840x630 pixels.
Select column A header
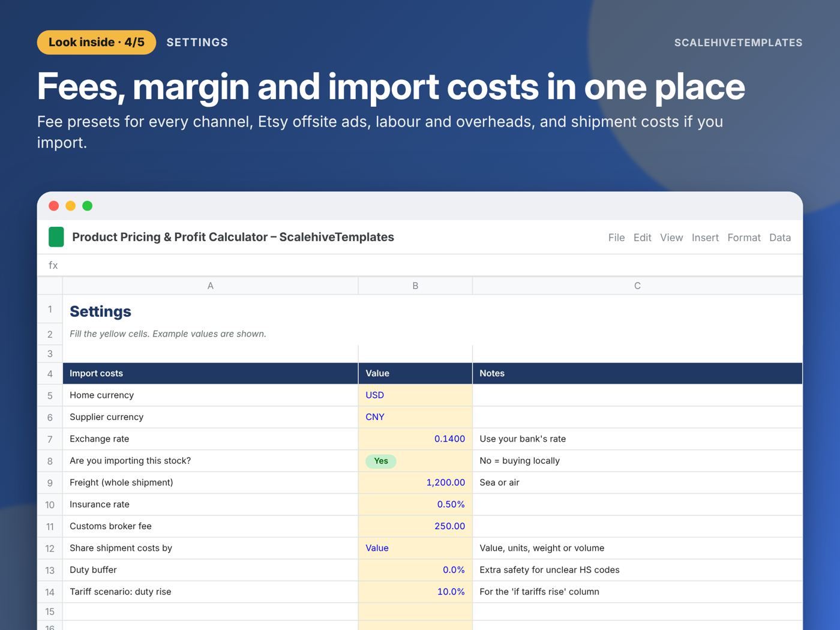coord(211,286)
